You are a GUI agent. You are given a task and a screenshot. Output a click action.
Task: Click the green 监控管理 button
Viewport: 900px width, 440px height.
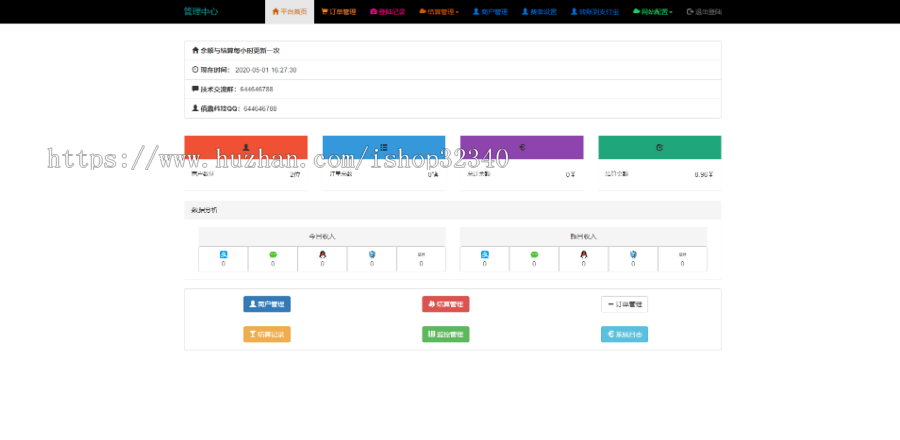point(445,334)
